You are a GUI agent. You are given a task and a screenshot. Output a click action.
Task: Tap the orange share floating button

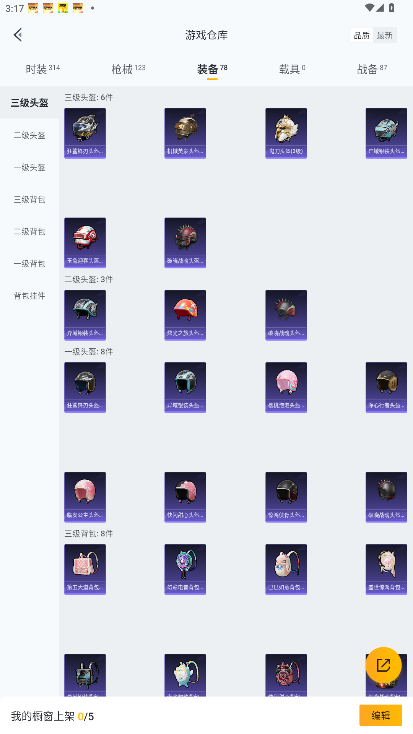tap(384, 665)
